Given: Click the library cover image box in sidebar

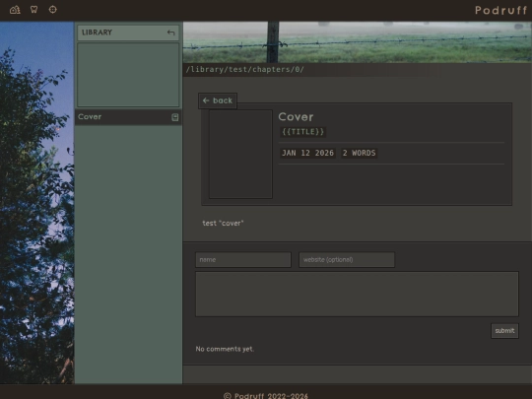Looking at the screenshot, I should point(128,75).
